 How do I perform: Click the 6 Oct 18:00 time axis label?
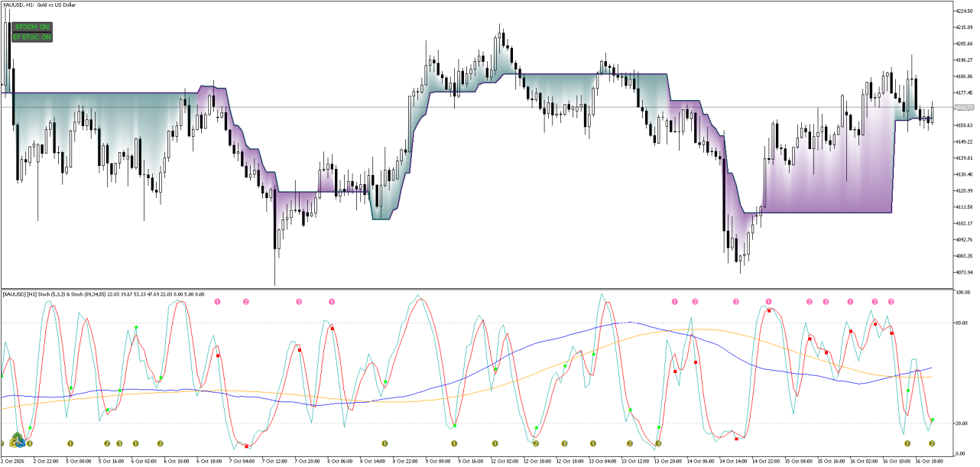coord(209,462)
